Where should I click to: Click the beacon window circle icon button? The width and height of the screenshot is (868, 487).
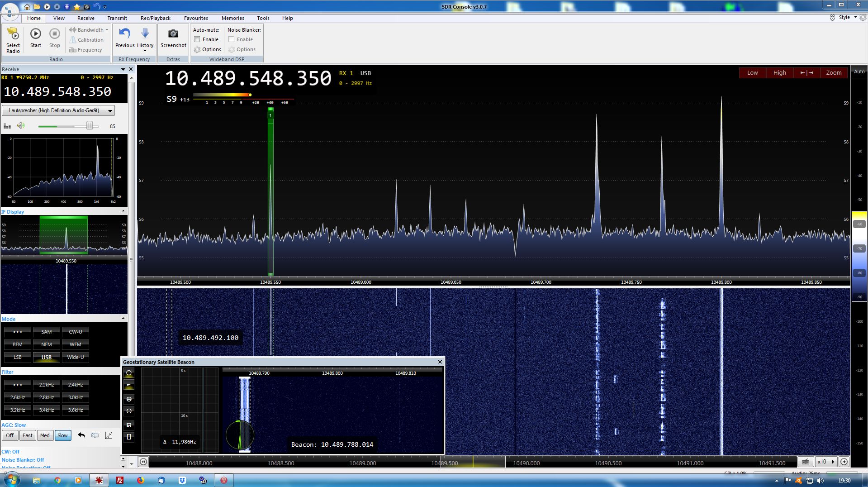(x=129, y=373)
